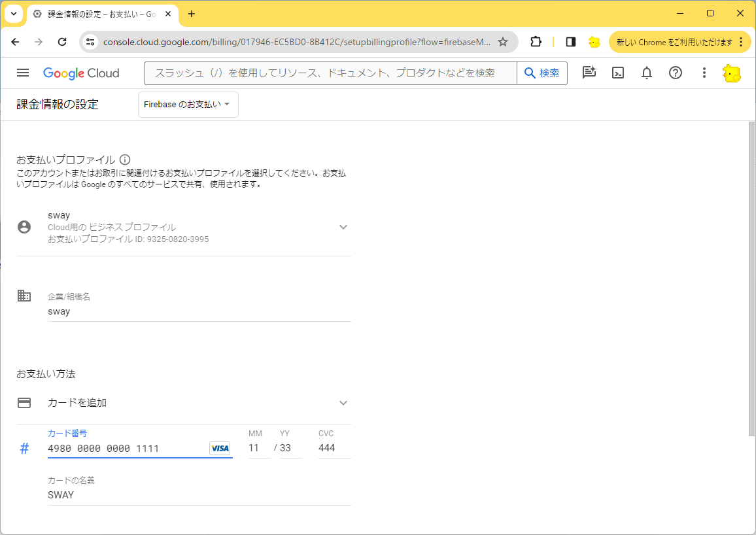Screen dimensions: 756x535
Task: Click the Google Cloud logo link
Action: (x=81, y=73)
